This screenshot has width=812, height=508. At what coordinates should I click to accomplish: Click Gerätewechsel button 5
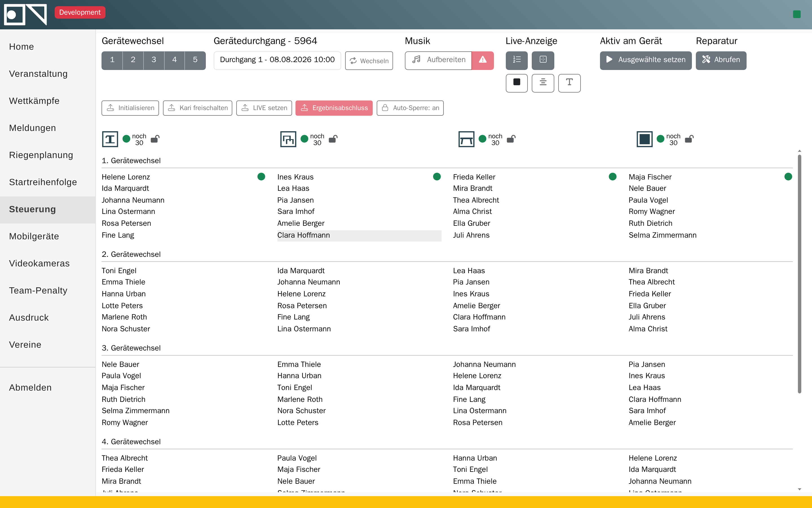[x=195, y=60]
